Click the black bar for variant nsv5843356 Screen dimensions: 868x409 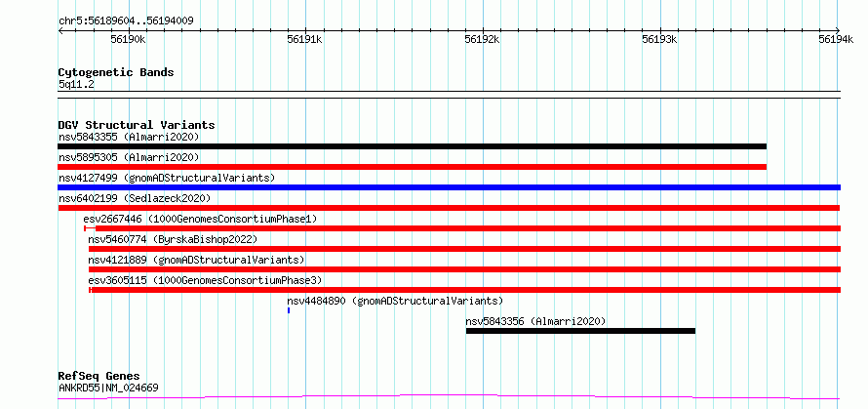580,331
